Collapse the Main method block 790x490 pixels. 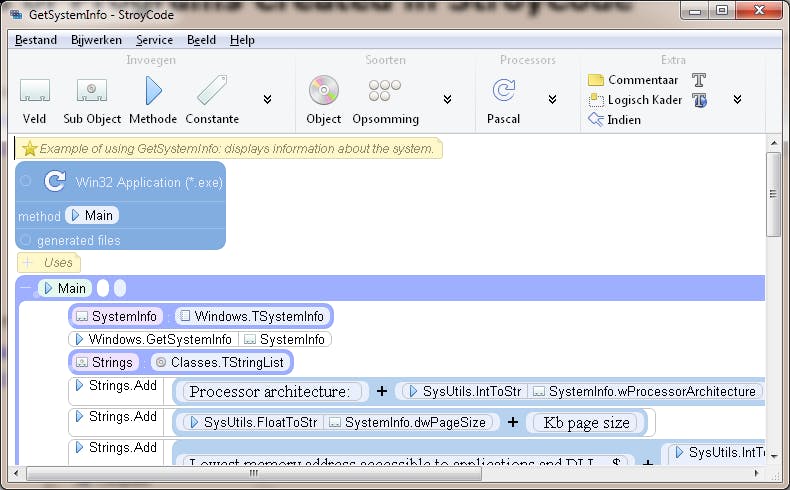26,288
